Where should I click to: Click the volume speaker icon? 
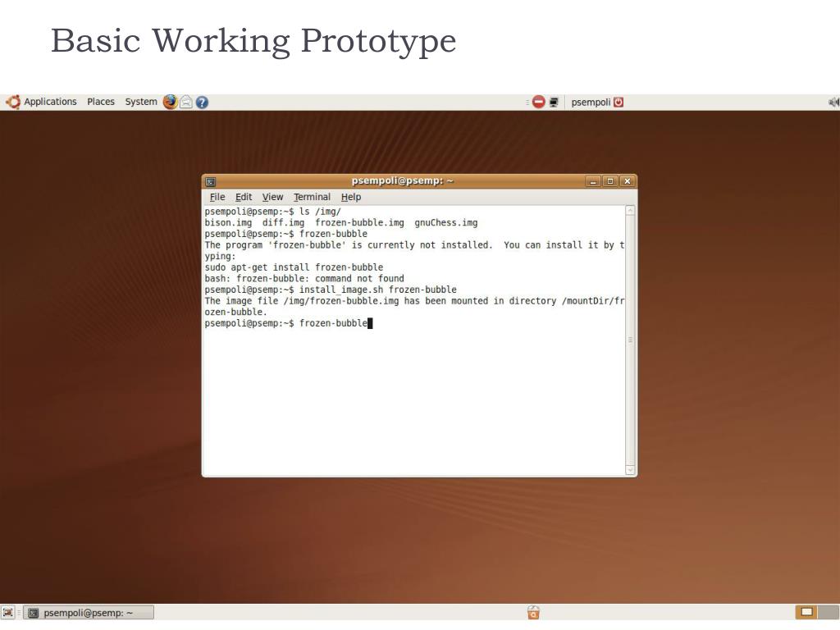click(x=833, y=102)
